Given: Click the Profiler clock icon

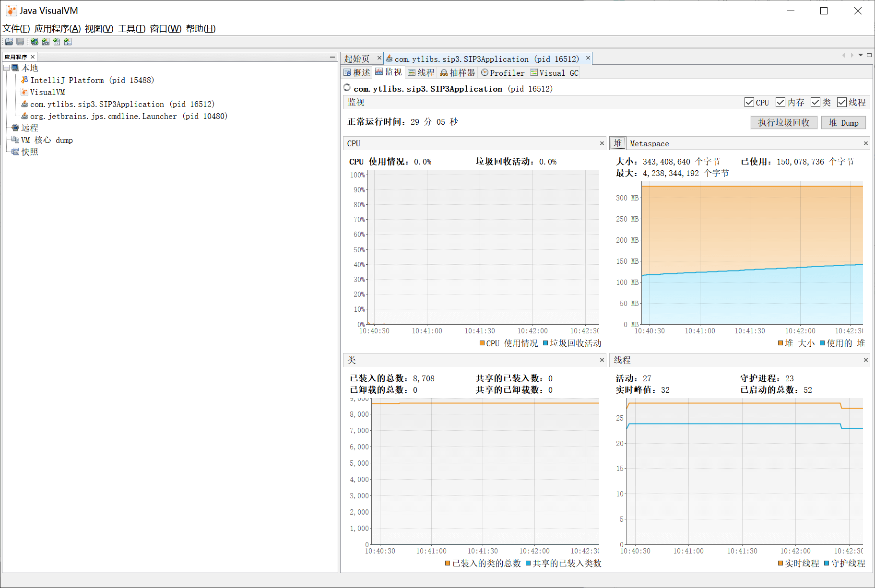Looking at the screenshot, I should tap(485, 73).
